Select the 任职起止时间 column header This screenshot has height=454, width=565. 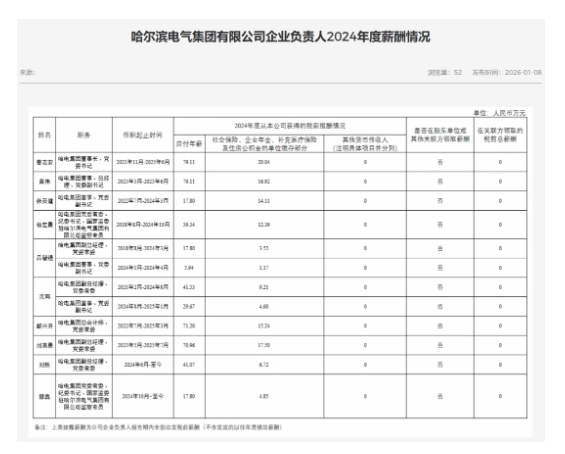pos(143,135)
